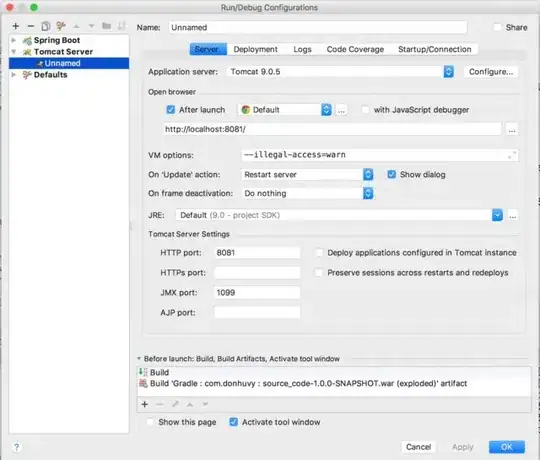Viewport: 540px width, 460px height.
Task: Click the help question mark icon
Action: coord(16,447)
